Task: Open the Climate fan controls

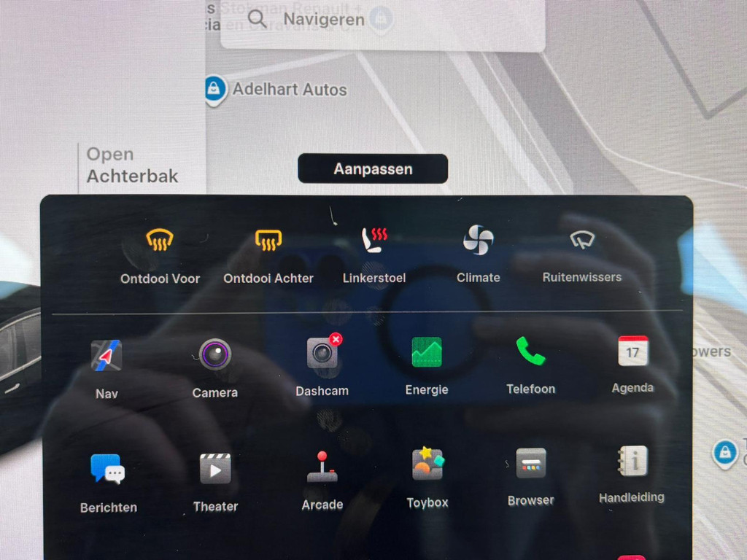Action: (x=478, y=241)
